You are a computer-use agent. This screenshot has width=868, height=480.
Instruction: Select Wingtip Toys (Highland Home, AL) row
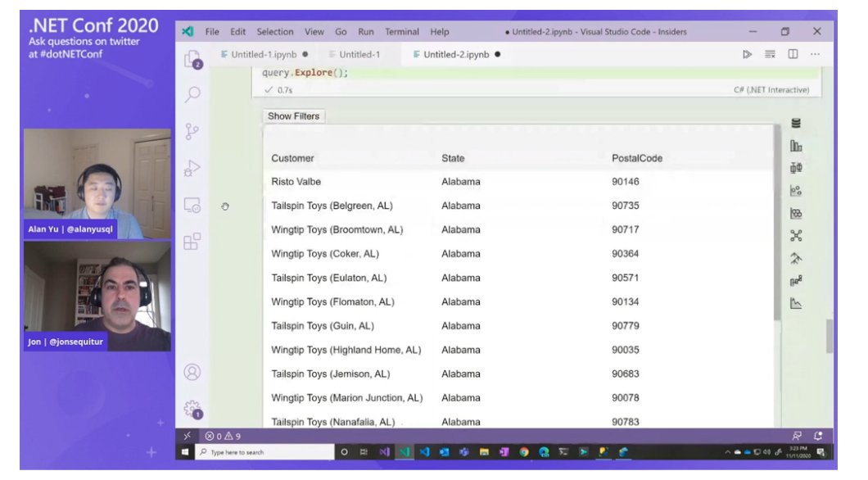point(518,350)
